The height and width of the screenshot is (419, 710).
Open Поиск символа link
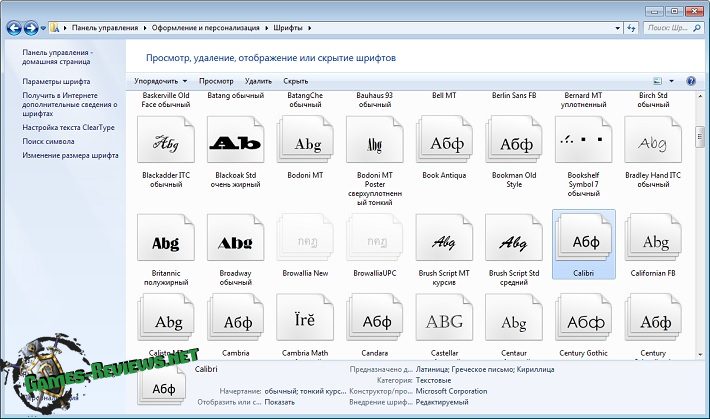(x=48, y=141)
